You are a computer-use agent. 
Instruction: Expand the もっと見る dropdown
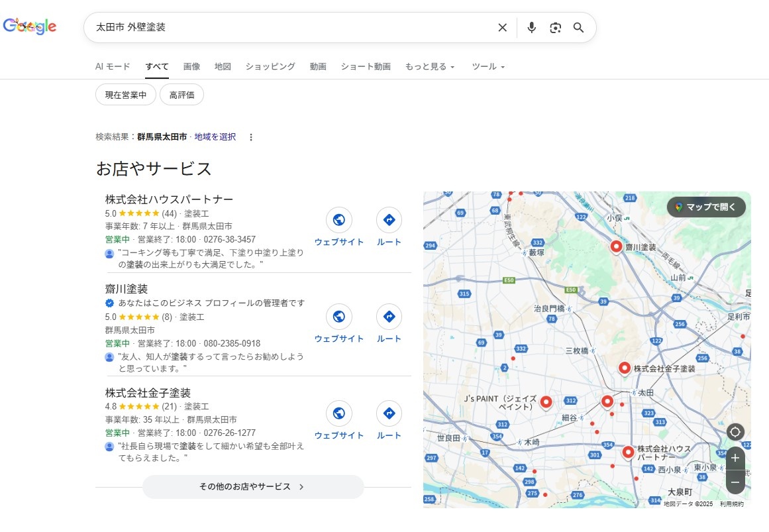click(430, 67)
